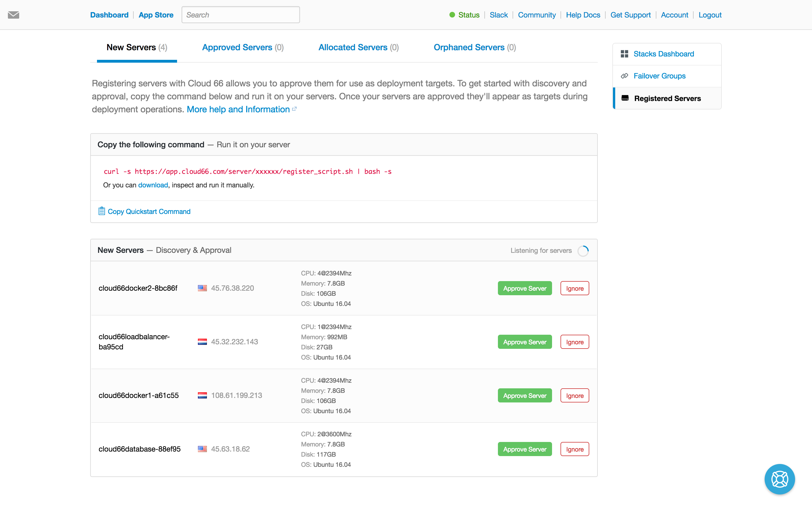Click IP address 45.63.18.62
Image resolution: width=812 pixels, height=508 pixels.
point(231,449)
